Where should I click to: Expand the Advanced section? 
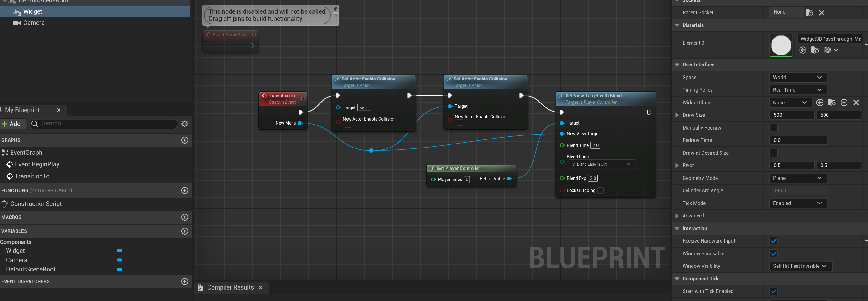click(x=677, y=216)
